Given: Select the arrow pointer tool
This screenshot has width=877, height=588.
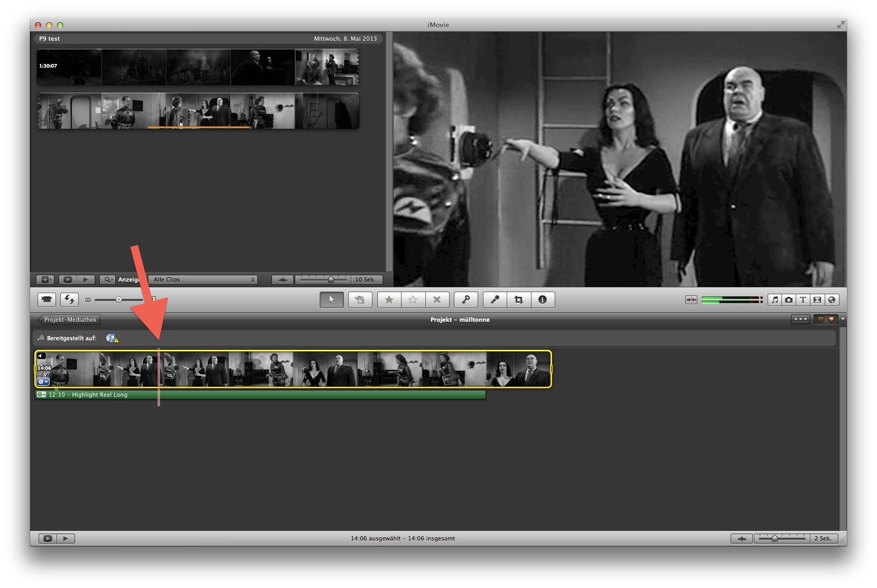Looking at the screenshot, I should pos(331,300).
